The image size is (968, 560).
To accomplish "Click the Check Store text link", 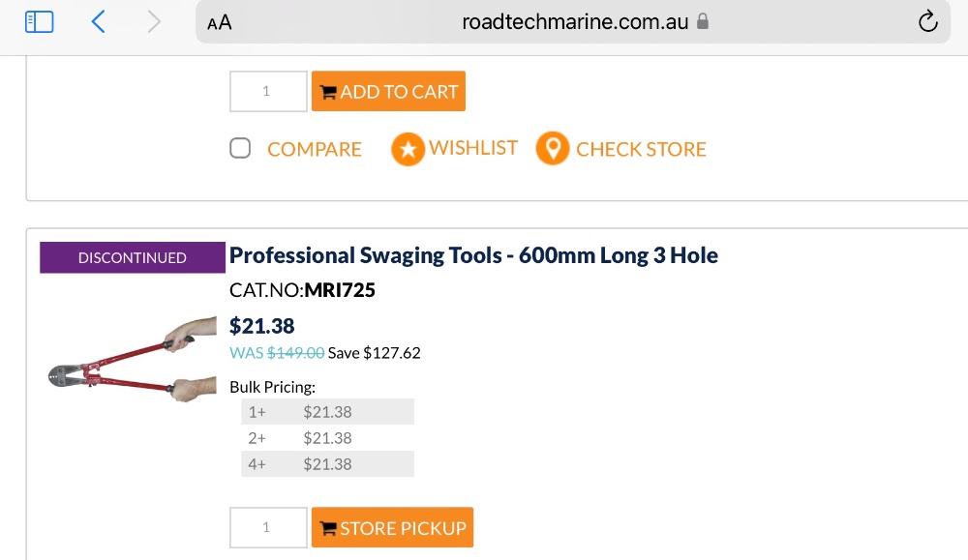I will coord(641,150).
